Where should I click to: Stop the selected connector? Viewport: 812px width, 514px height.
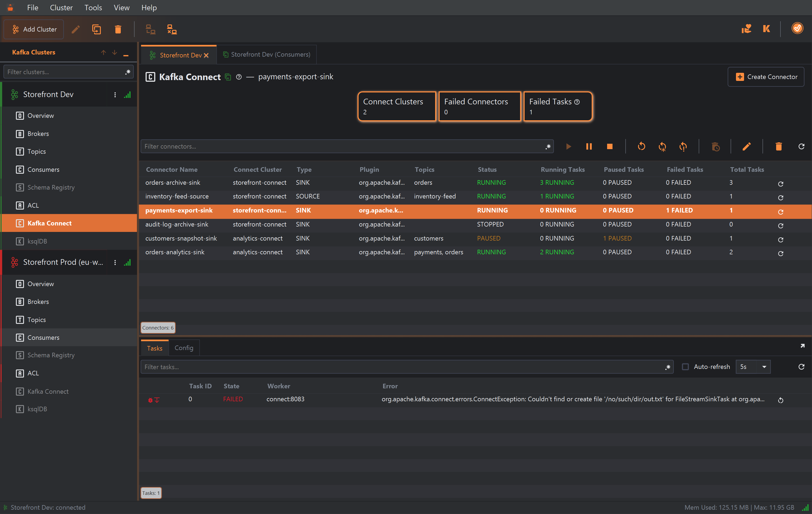(x=610, y=146)
